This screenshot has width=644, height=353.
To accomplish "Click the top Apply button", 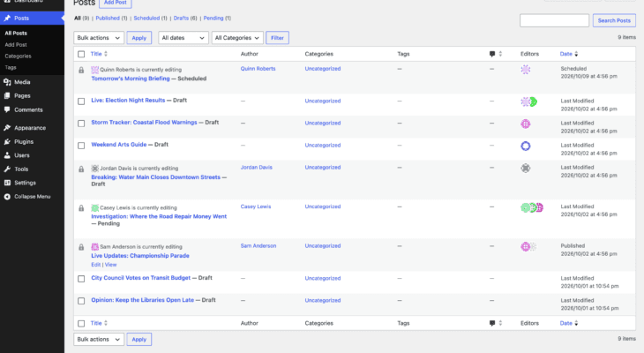I will click(x=139, y=38).
